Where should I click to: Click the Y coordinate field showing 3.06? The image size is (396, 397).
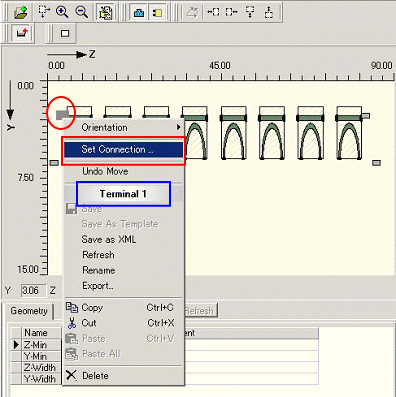pyautogui.click(x=33, y=291)
